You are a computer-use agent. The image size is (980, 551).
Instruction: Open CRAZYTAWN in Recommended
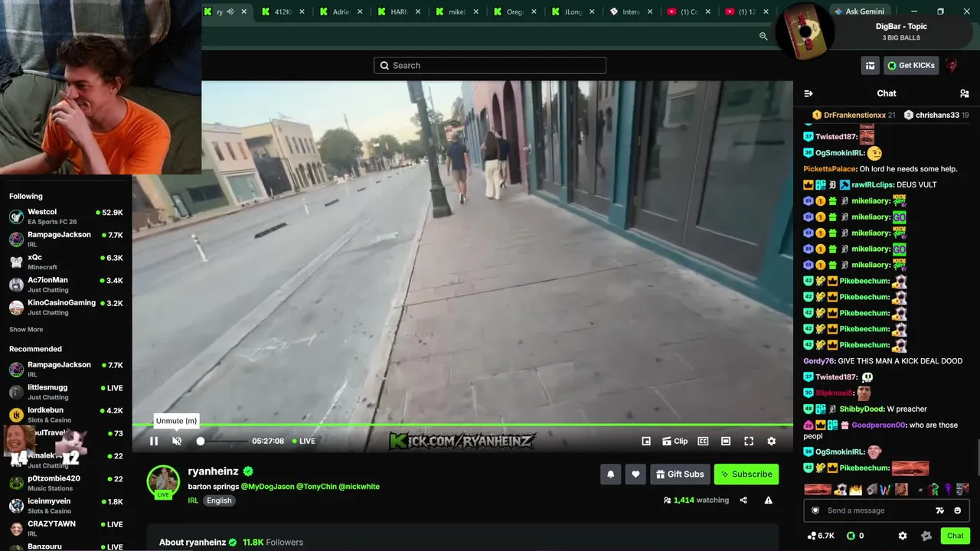pos(66,529)
